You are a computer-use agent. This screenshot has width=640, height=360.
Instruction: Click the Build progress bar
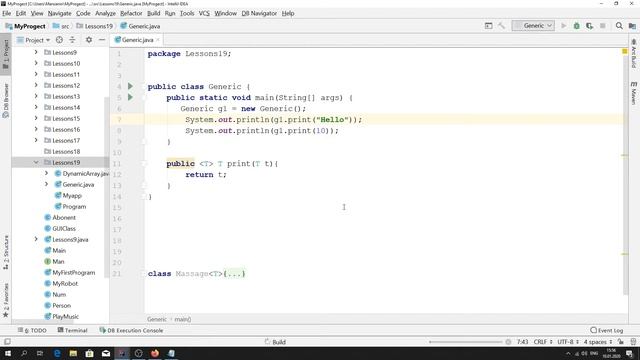pos(465,342)
